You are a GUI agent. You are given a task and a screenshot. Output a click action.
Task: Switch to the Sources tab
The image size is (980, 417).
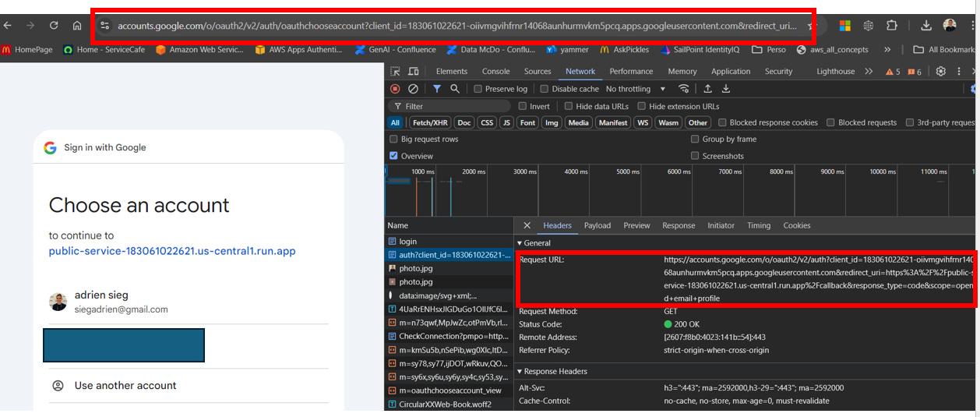point(538,72)
